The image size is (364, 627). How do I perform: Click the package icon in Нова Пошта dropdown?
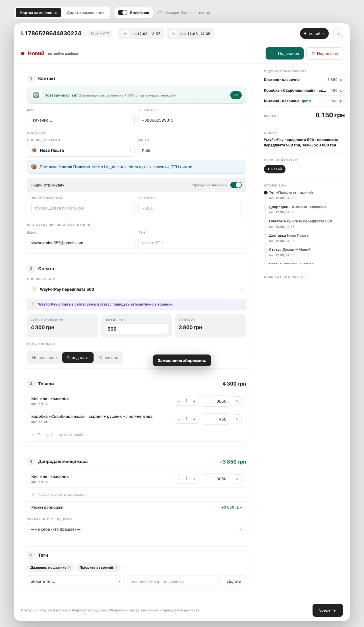click(x=34, y=150)
